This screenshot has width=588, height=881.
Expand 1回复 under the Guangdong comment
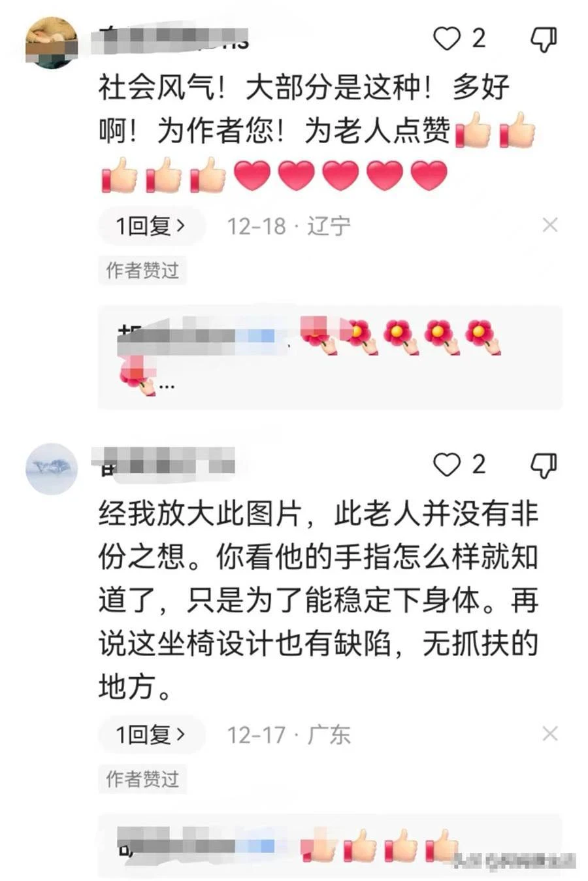click(152, 735)
